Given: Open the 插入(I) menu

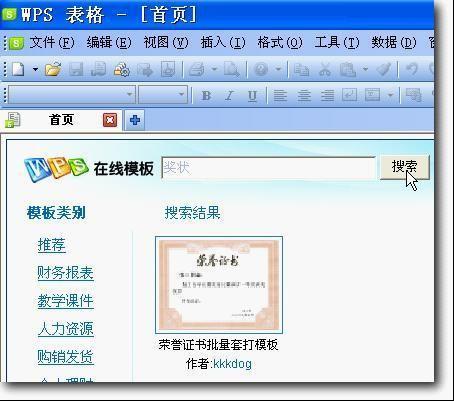Looking at the screenshot, I should tap(223, 43).
